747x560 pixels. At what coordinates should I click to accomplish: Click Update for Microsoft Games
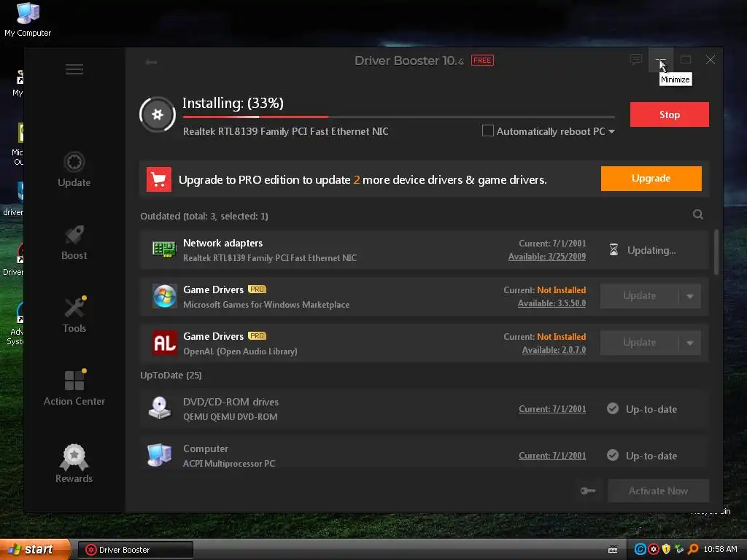coord(639,296)
